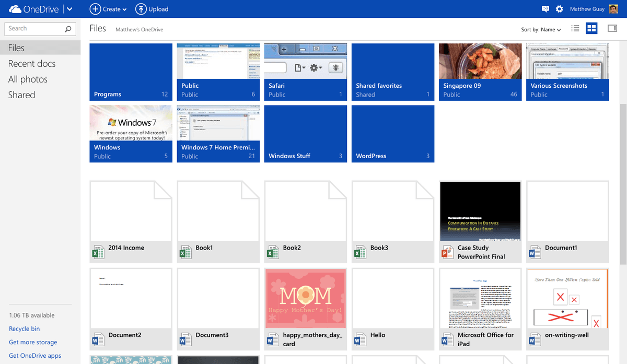Click the Document3 file name
Screen dimensions: 627x364
point(212,335)
